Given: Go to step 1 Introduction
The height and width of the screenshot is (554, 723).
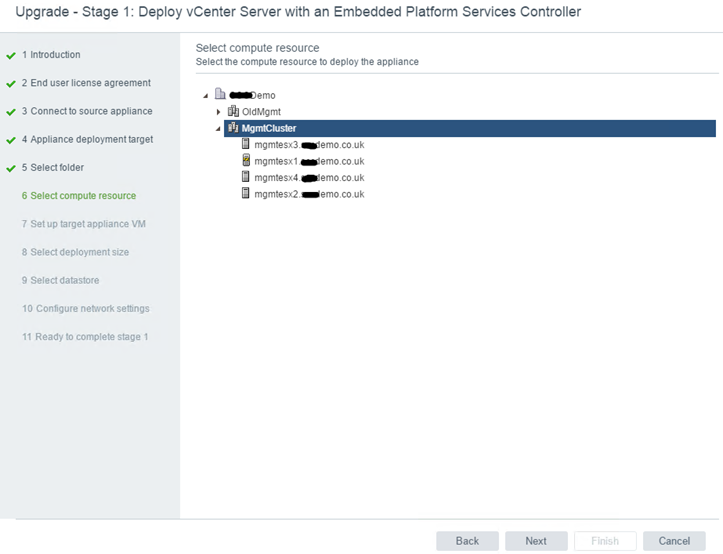Looking at the screenshot, I should (51, 54).
